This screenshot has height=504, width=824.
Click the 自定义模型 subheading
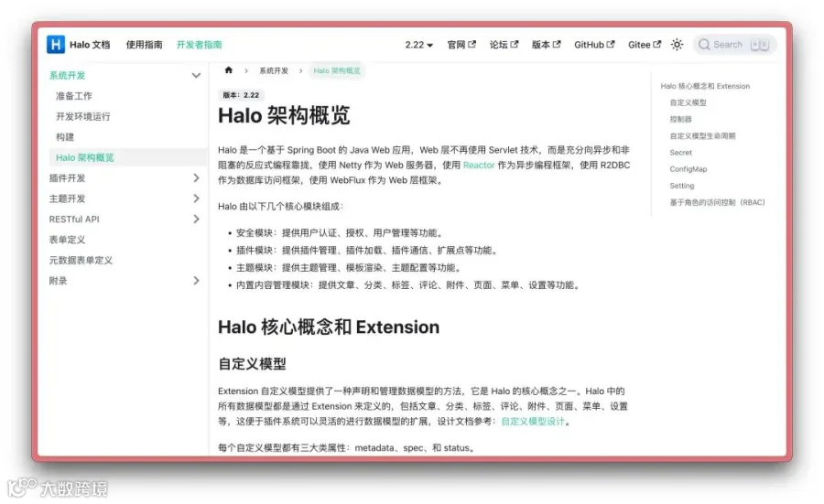coord(253,364)
